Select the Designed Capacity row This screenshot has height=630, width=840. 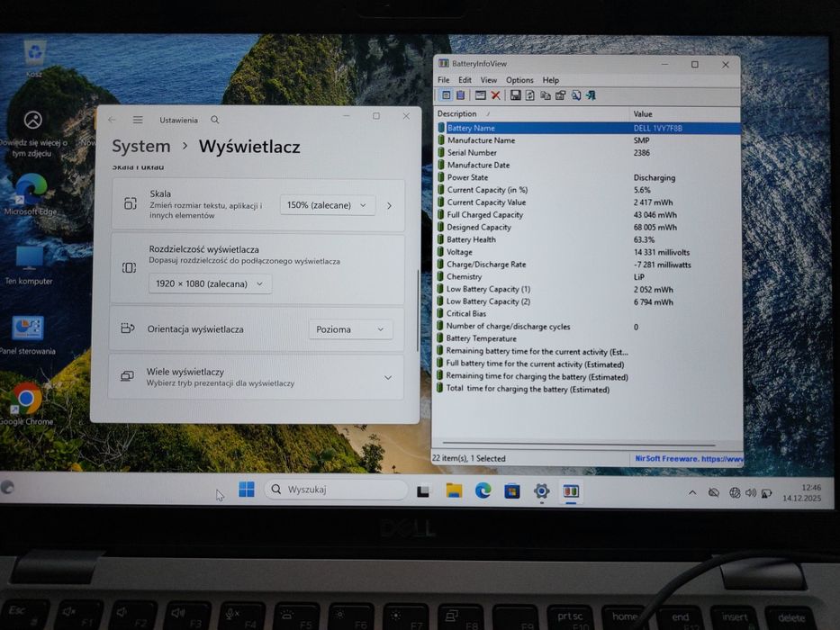coord(588,227)
